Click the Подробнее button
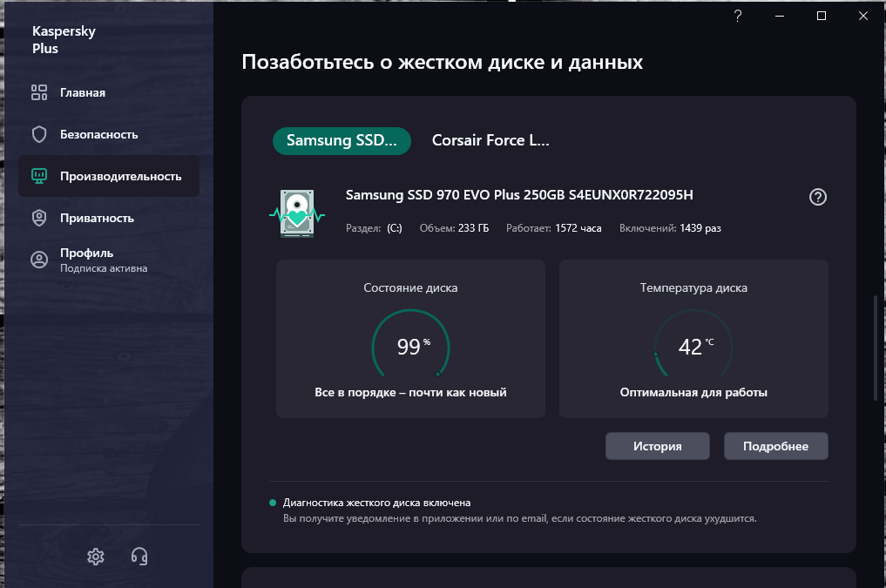The width and height of the screenshot is (886, 588). pyautogui.click(x=776, y=446)
